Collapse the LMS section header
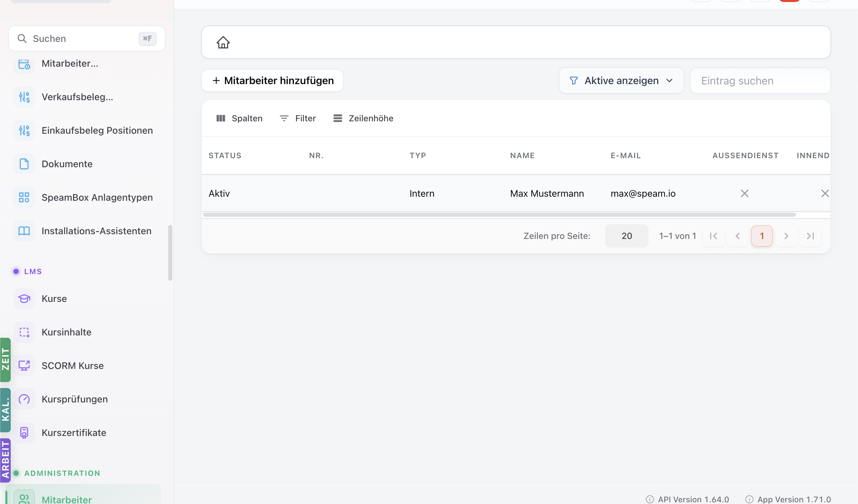This screenshot has height=504, width=858. point(27,271)
